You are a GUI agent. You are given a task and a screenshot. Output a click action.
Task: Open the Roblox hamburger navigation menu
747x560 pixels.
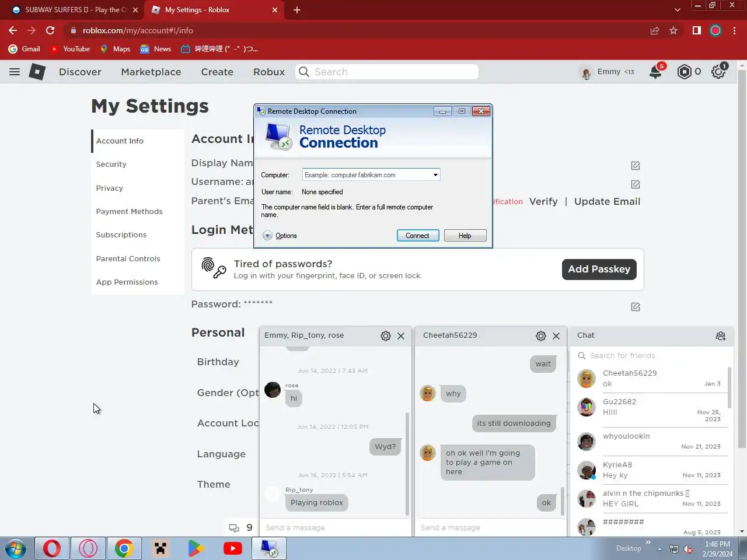coord(15,72)
